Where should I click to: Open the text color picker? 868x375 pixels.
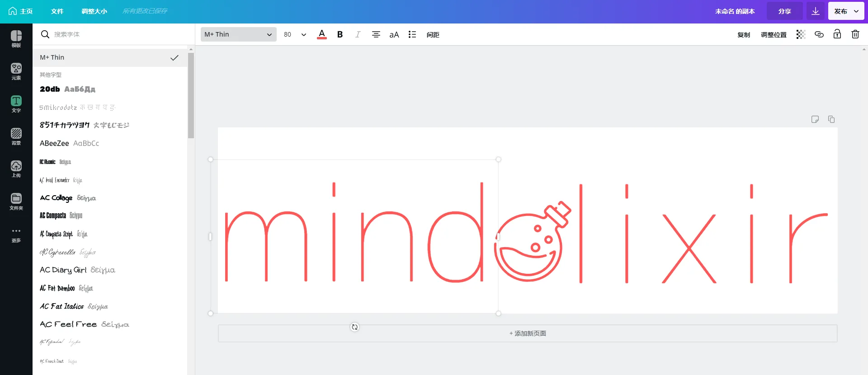tap(322, 34)
